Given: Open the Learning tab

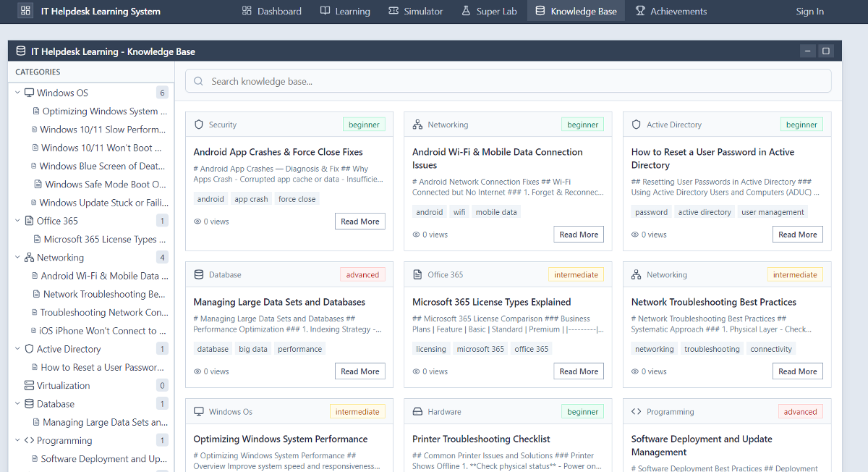Looking at the screenshot, I should click(345, 11).
